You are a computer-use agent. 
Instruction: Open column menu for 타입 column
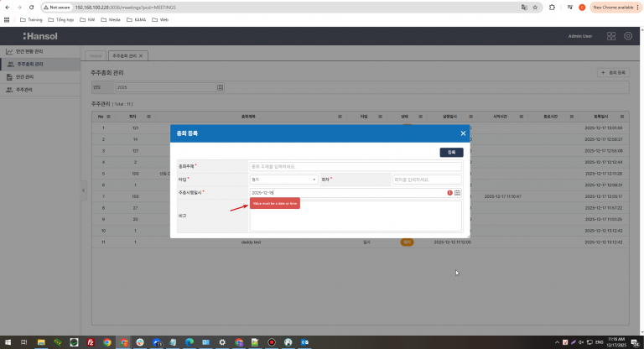[380, 117]
